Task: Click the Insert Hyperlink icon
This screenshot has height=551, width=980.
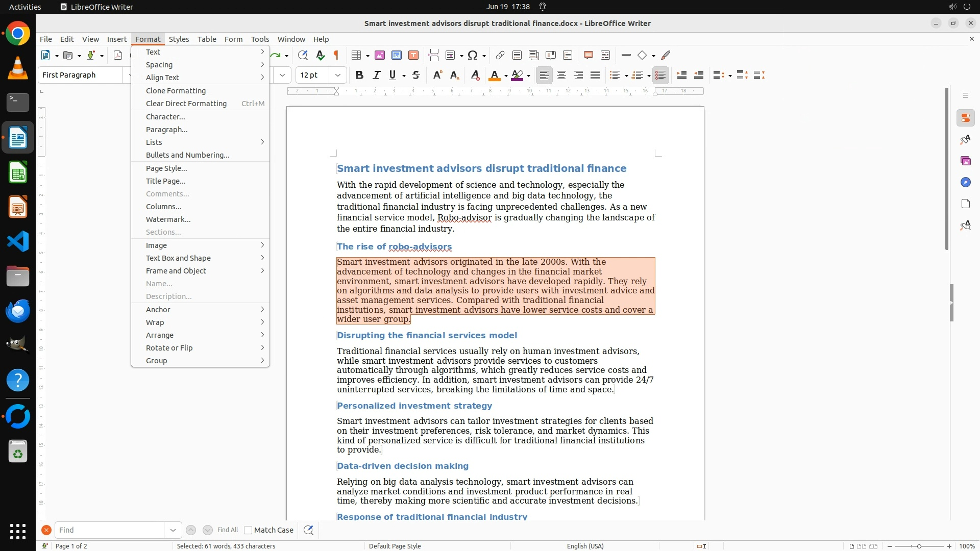Action: 500,55
